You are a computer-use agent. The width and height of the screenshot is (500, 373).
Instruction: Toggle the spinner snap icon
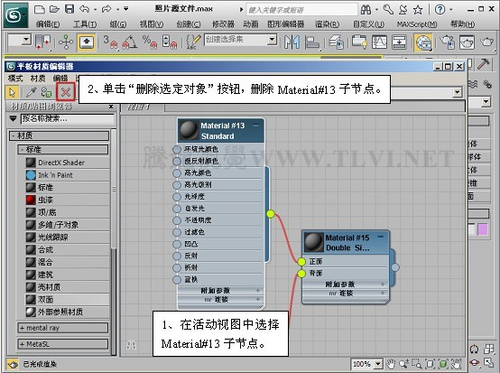[x=169, y=42]
